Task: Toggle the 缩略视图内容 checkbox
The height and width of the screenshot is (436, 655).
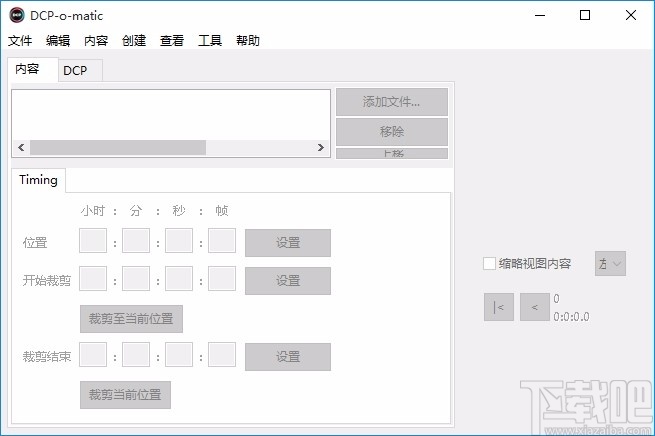Action: click(x=489, y=264)
